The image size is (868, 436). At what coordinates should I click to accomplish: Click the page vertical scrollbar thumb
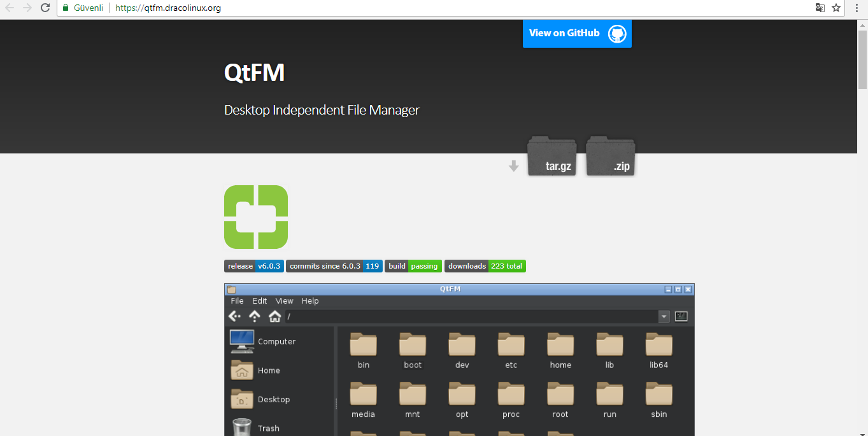click(863, 60)
